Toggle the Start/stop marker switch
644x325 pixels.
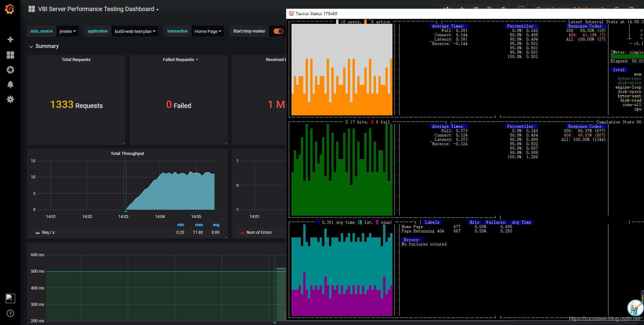pos(278,31)
